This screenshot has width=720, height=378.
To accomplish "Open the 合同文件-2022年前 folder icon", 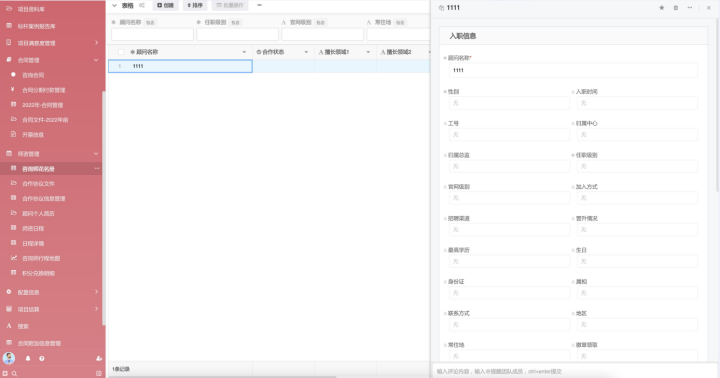I will click(13, 119).
